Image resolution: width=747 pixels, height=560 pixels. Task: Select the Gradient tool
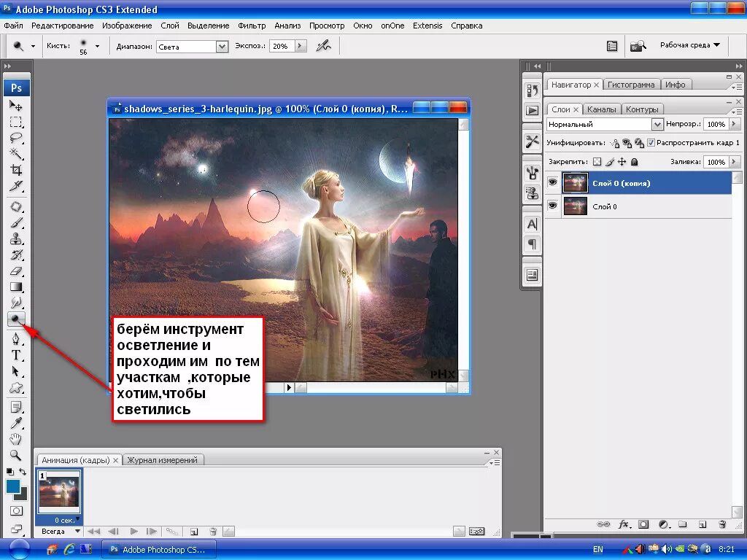click(16, 287)
